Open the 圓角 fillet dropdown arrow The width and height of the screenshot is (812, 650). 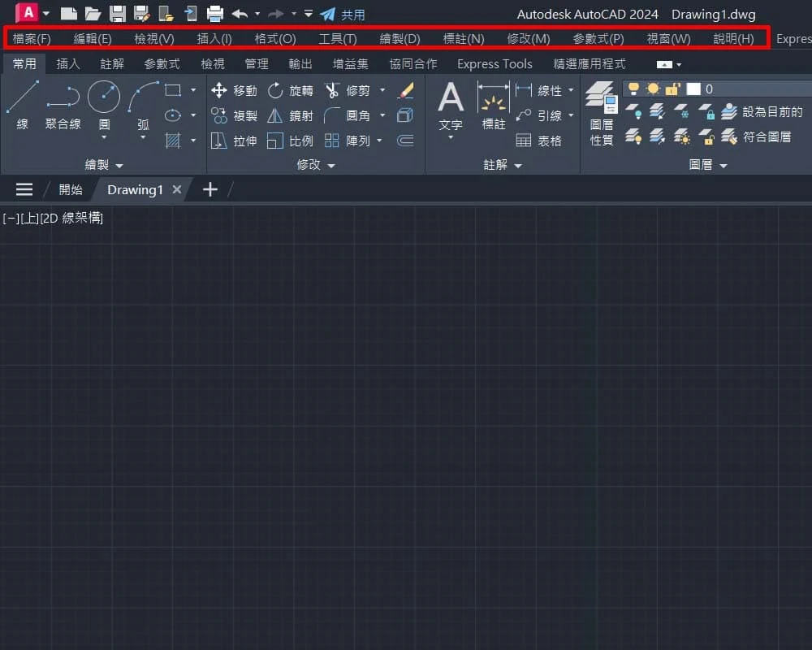point(382,115)
